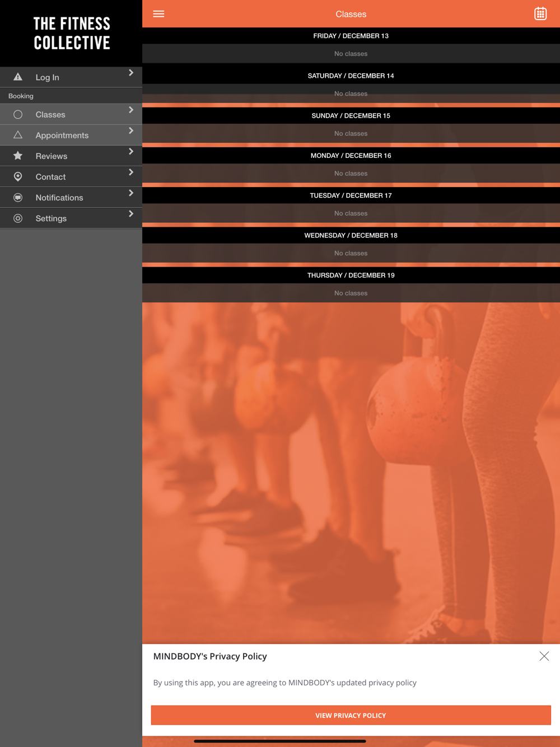Select the Saturday / December 14 header
The height and width of the screenshot is (747, 560).
351,76
